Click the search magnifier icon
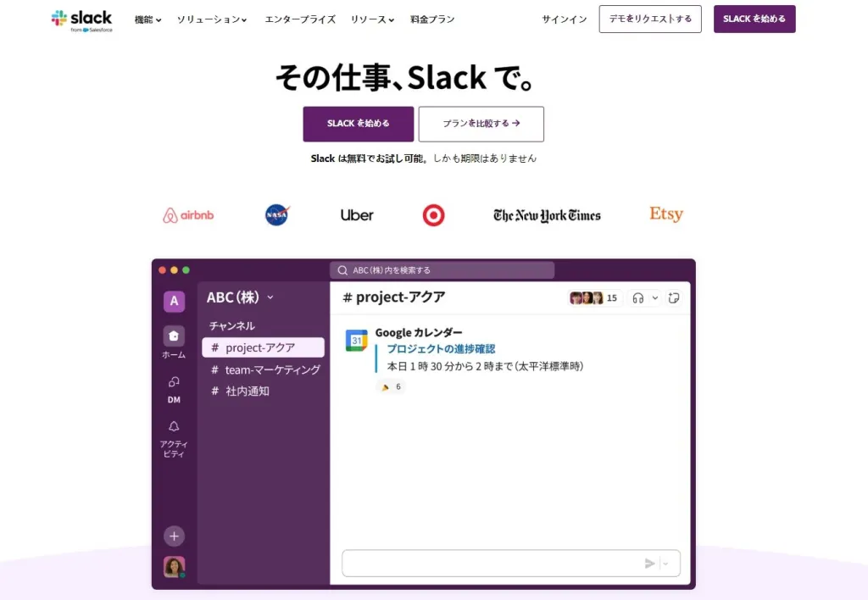868x600 pixels. coord(342,270)
